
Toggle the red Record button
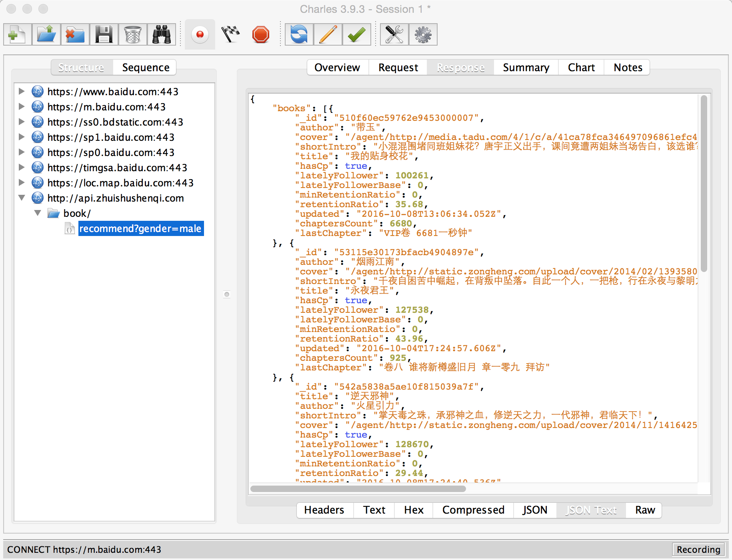click(200, 35)
